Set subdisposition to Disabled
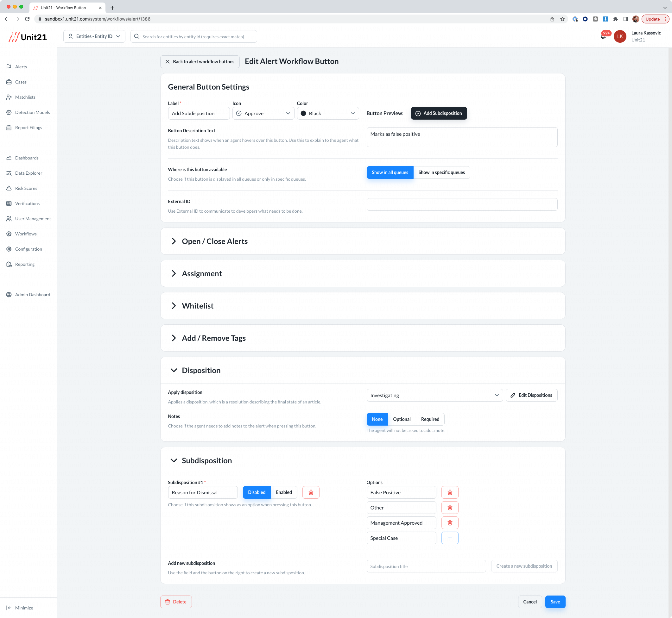The image size is (672, 618). (x=257, y=492)
